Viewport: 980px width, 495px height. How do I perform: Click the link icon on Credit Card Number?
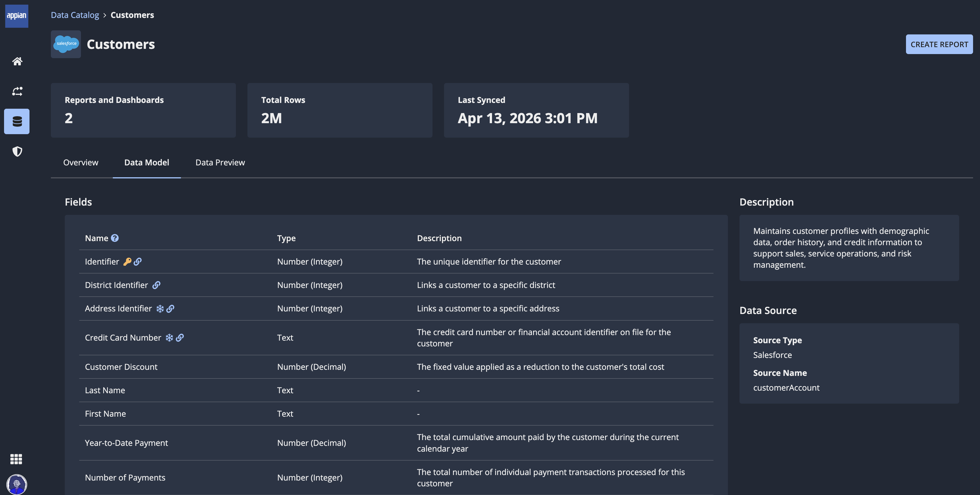180,337
